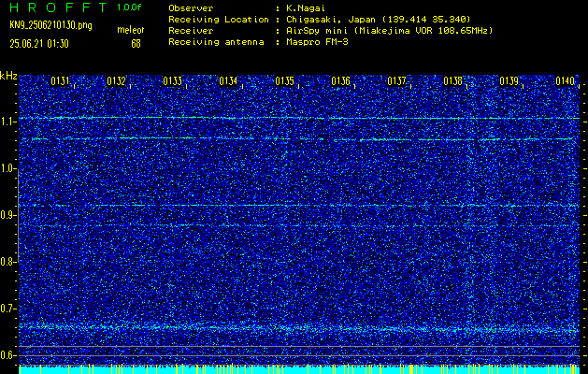
Task: Click the 0140 time marker
Action: tap(565, 81)
